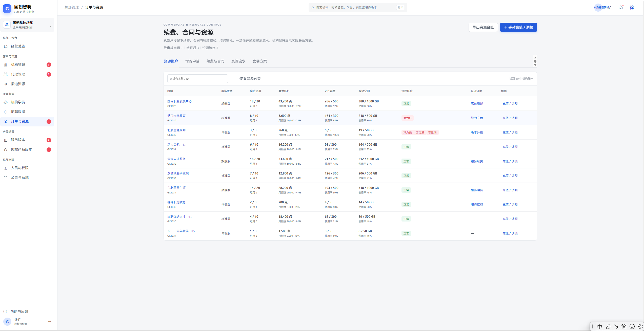Switch to the 资源流水 tab
The height and width of the screenshot is (331, 644).
[x=238, y=61]
